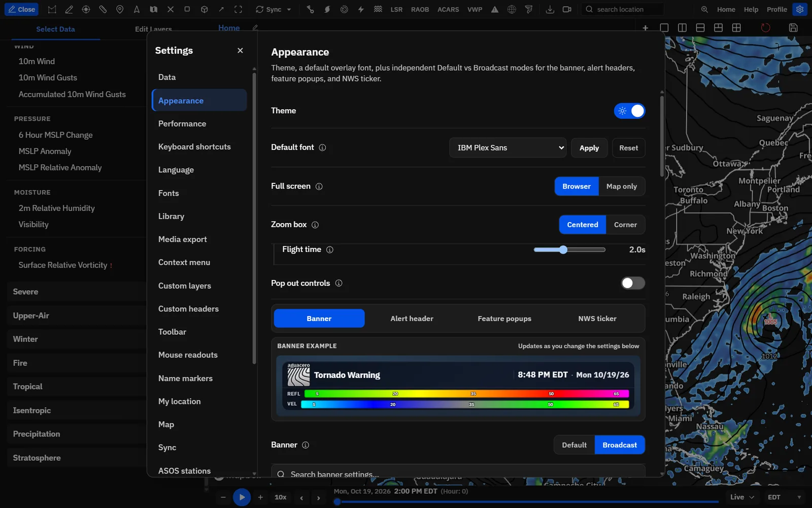Choose the map pin marker tool
The height and width of the screenshot is (508, 812).
pos(120,9)
